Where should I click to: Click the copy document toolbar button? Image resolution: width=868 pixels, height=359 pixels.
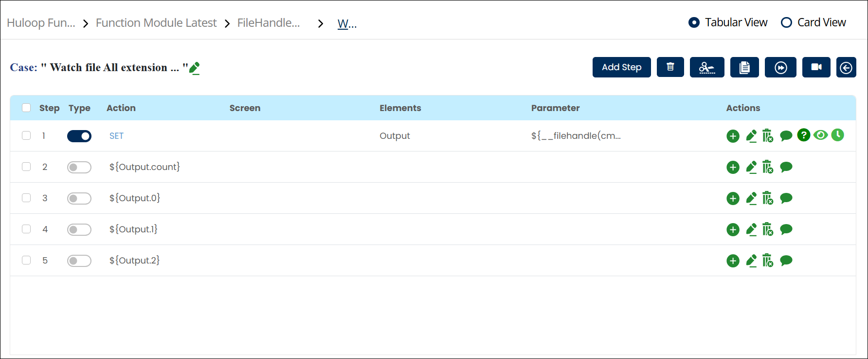pyautogui.click(x=744, y=67)
